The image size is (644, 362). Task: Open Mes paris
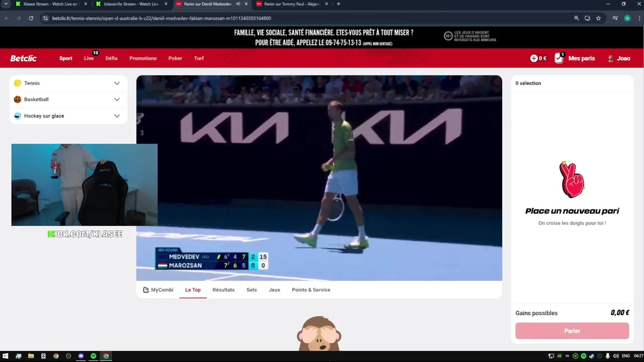[581, 58]
